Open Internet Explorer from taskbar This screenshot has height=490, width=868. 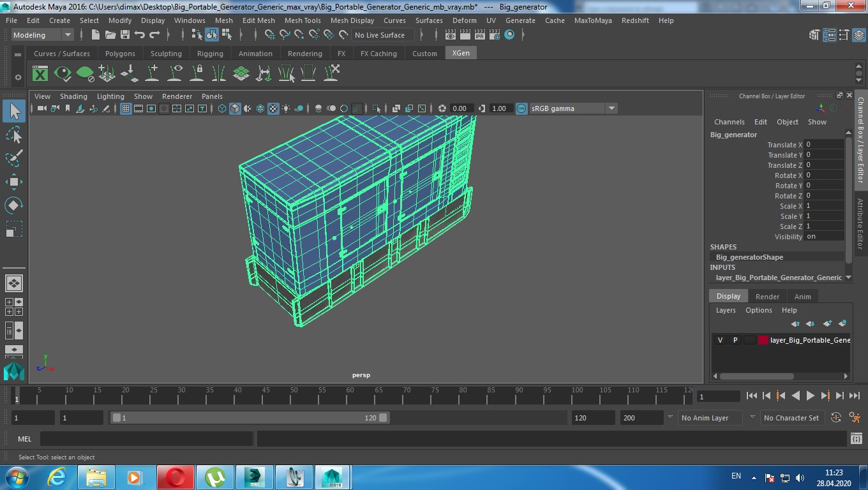pos(57,477)
